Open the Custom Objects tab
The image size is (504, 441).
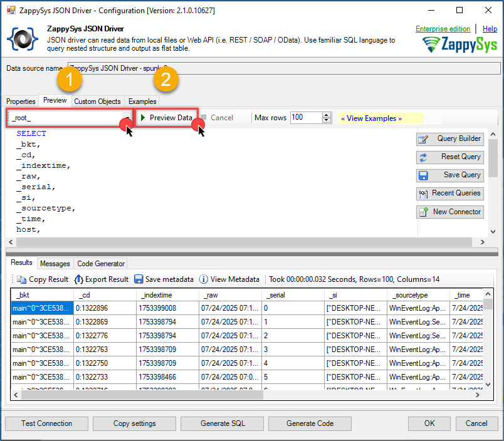click(x=97, y=101)
